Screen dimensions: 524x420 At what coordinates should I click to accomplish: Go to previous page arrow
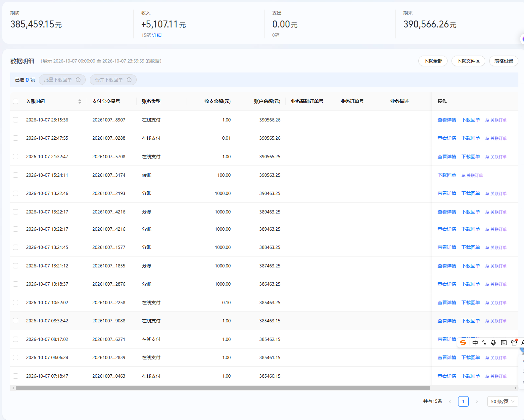coord(450,401)
